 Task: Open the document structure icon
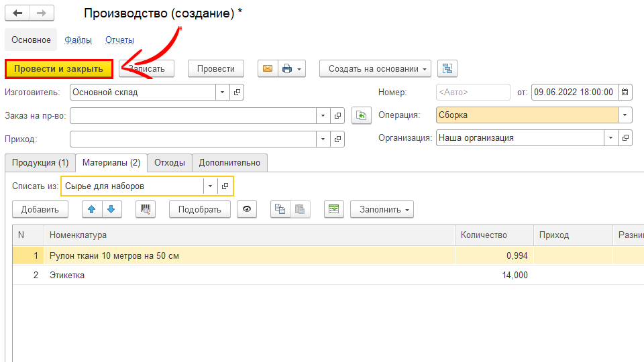pyautogui.click(x=447, y=68)
